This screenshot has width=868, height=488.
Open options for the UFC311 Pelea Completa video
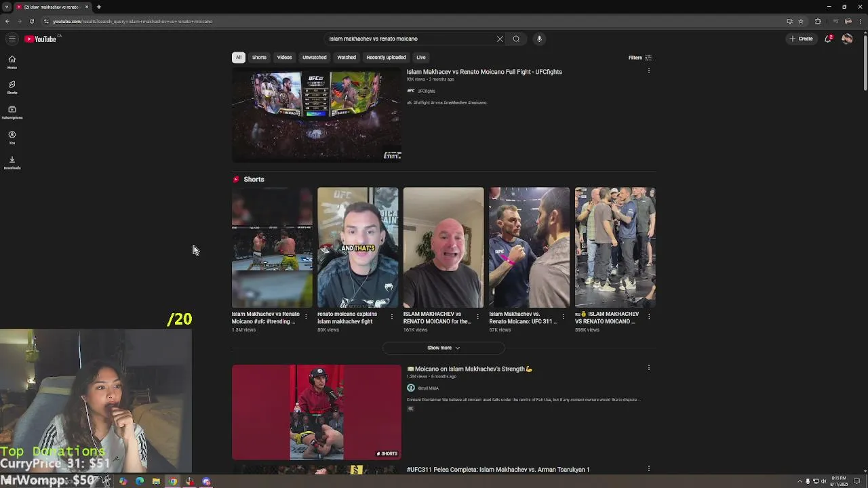click(648, 468)
